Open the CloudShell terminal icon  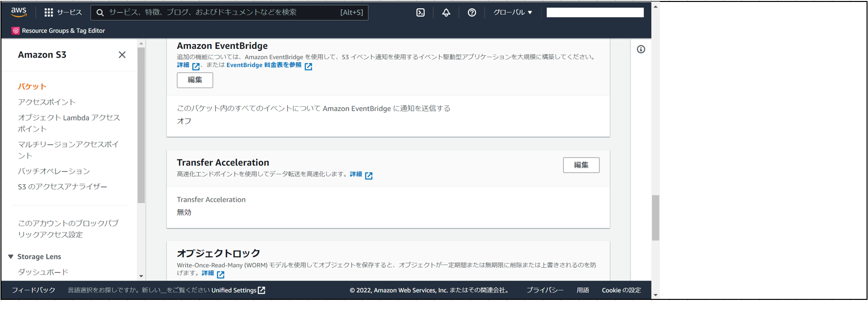click(421, 13)
